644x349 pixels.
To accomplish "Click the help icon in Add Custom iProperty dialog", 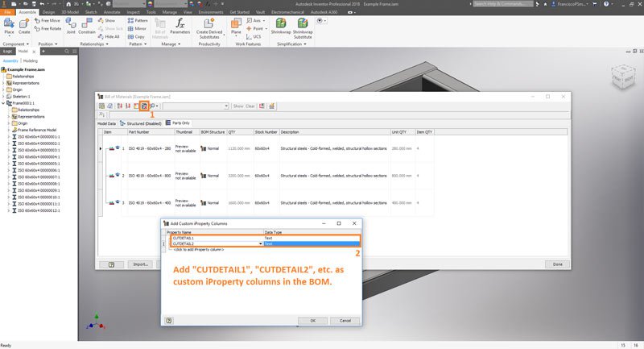I will (x=169, y=321).
